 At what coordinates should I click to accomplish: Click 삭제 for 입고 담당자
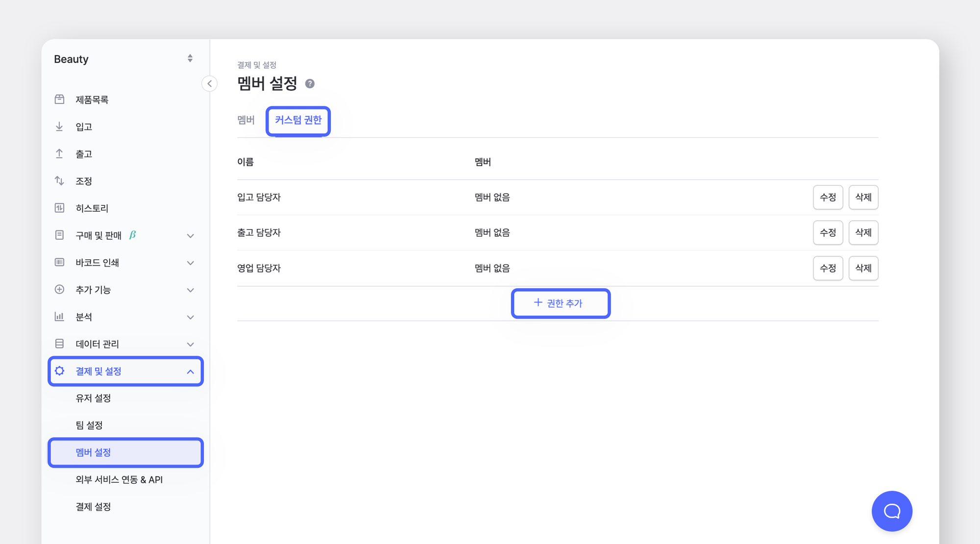(863, 197)
